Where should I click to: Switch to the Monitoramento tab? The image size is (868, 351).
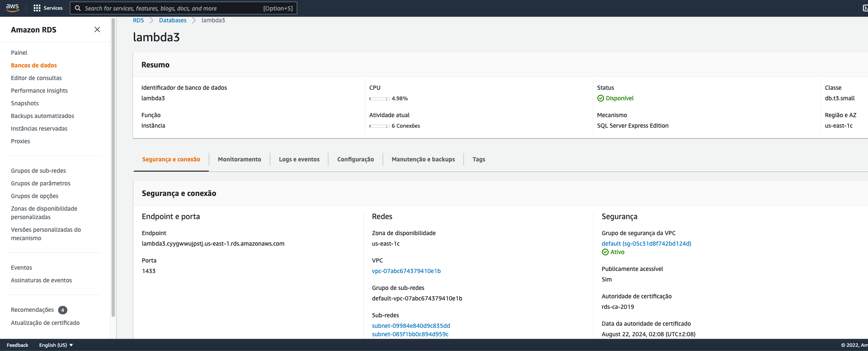click(240, 159)
